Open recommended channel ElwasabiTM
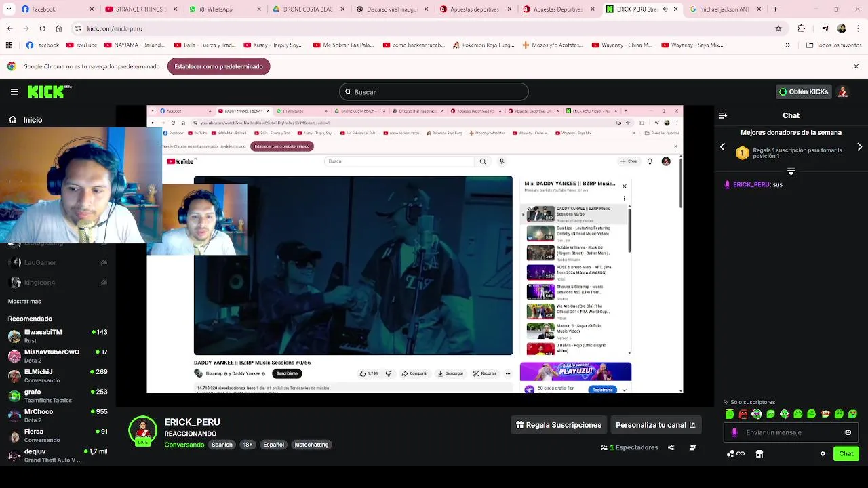The width and height of the screenshot is (868, 488). coord(58,336)
